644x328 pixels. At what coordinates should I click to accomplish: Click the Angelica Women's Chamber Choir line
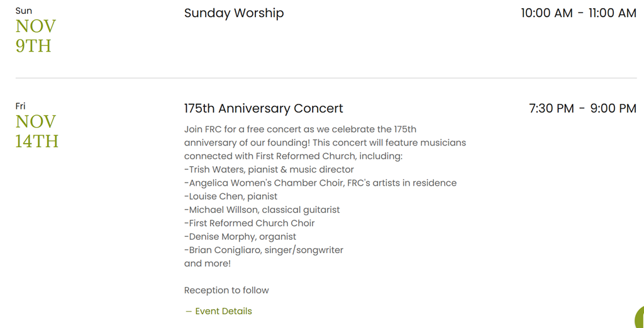[x=320, y=183]
